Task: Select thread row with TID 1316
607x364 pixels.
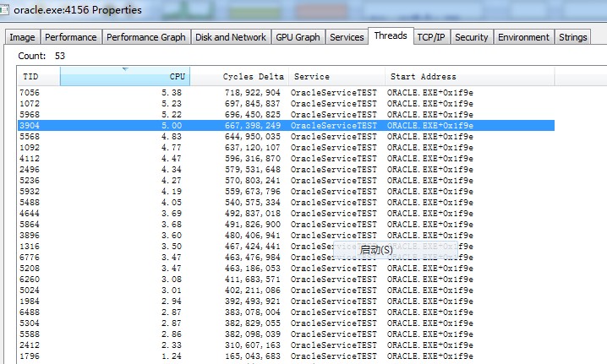Action: coord(286,246)
